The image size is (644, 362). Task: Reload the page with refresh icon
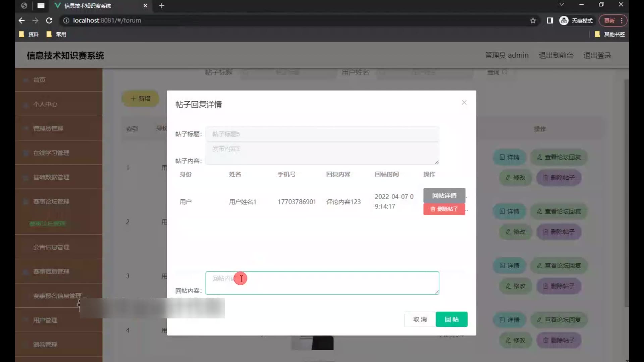pyautogui.click(x=49, y=20)
